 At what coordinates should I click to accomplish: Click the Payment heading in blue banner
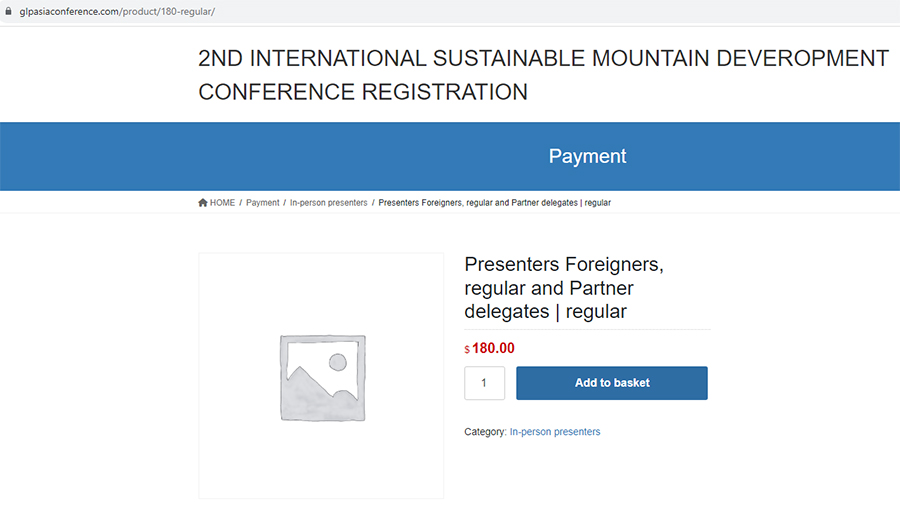pos(587,156)
